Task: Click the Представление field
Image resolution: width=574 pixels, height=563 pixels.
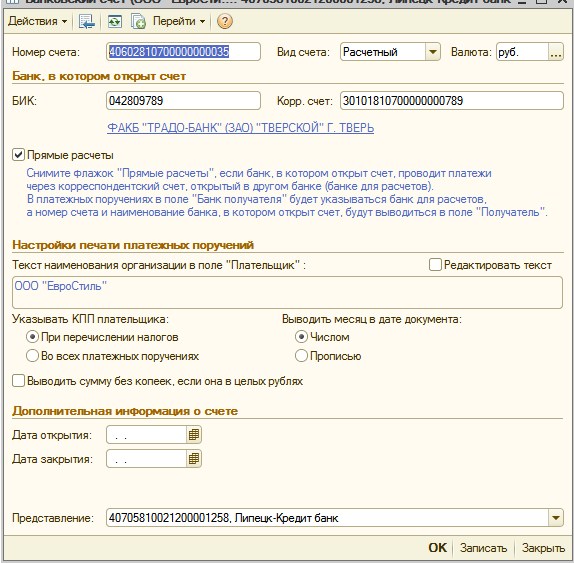Action: pyautogui.click(x=328, y=518)
